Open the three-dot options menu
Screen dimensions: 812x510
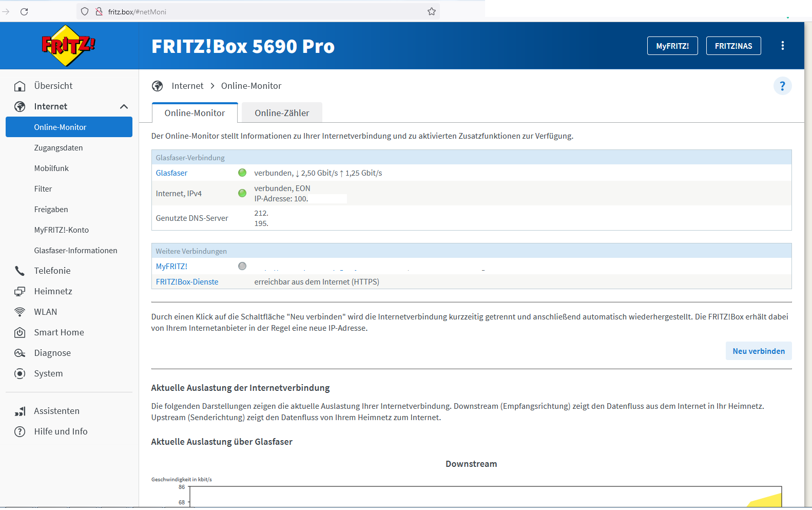(783, 46)
